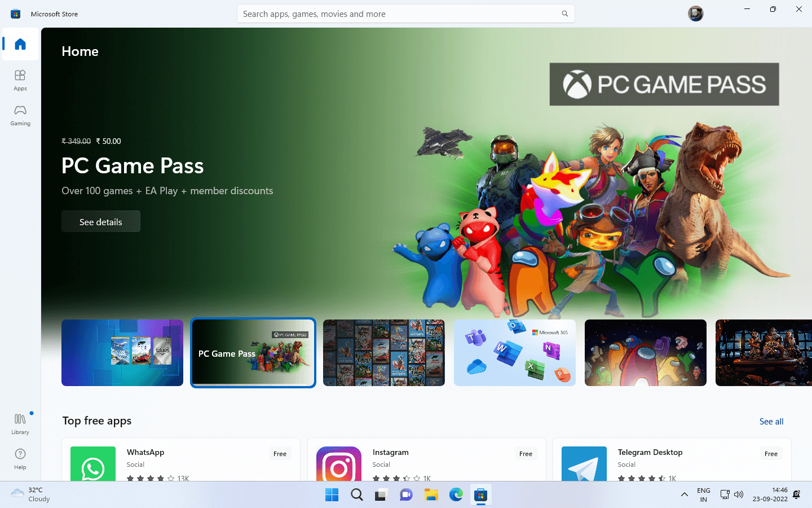
Task: Select the partially visible last carousel thumbnail
Action: [x=764, y=353]
